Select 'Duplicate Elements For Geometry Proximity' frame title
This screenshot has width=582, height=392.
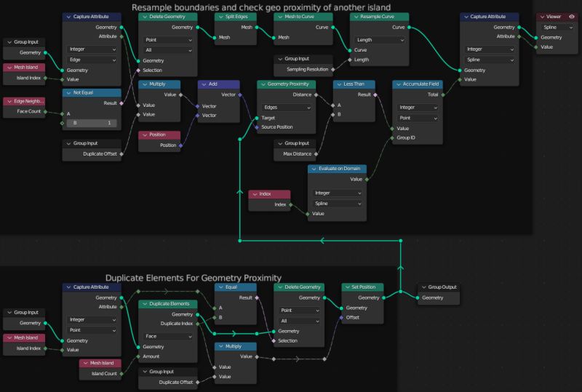(x=194, y=278)
